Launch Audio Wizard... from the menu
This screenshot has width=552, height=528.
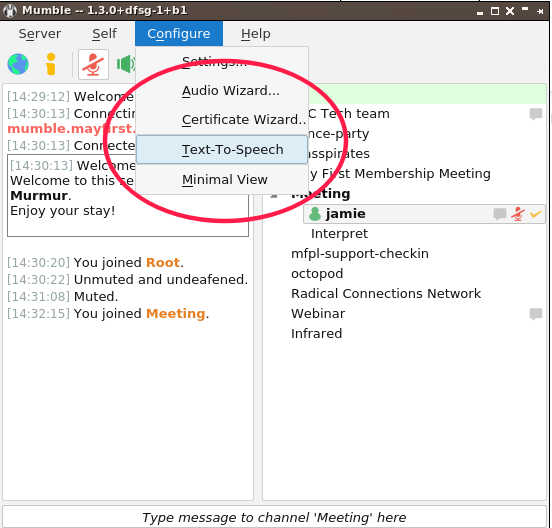(222, 91)
